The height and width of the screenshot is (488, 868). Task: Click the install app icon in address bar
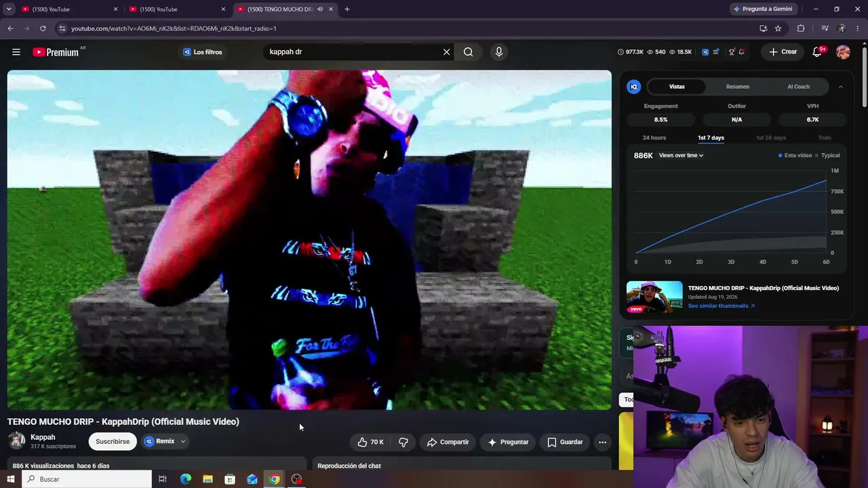(764, 28)
